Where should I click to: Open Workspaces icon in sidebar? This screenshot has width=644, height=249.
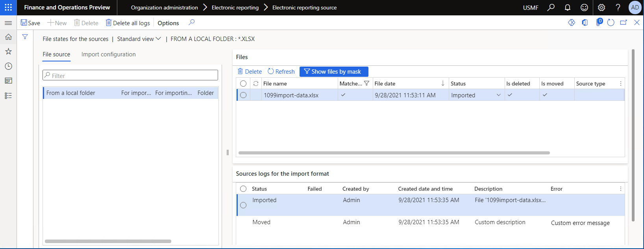pyautogui.click(x=8, y=81)
